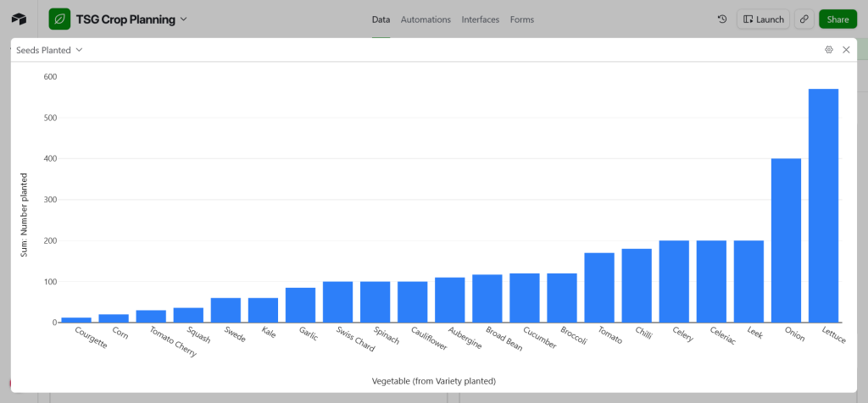Expand the TSG Crop Planning base menu
The image size is (868, 403).
(x=184, y=19)
